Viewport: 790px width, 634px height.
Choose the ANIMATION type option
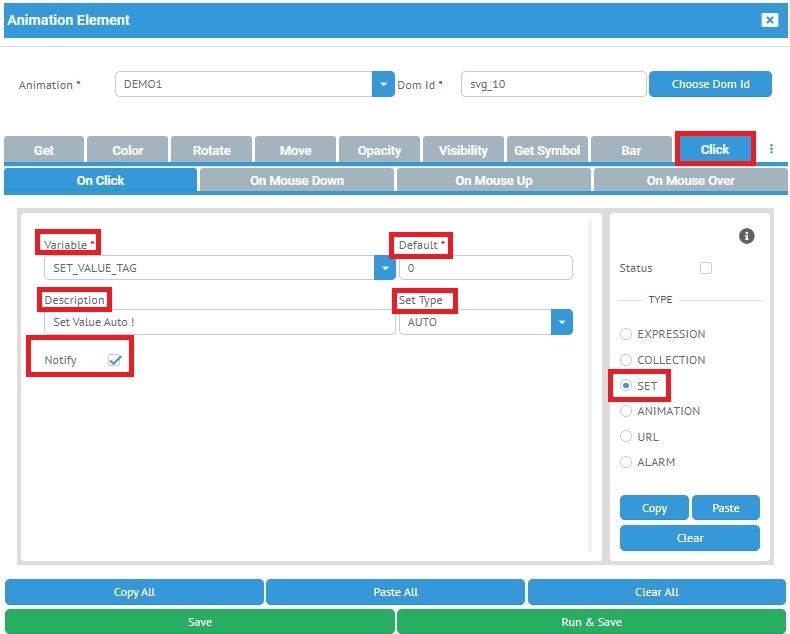627,411
